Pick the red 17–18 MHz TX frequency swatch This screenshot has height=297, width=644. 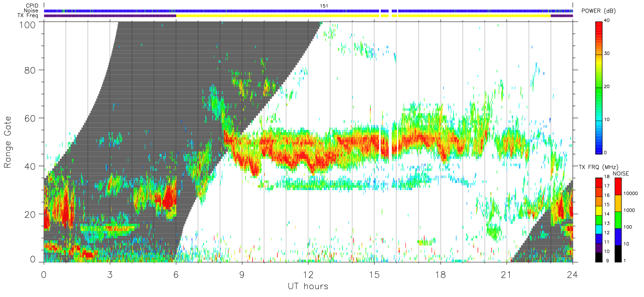[x=599, y=182]
